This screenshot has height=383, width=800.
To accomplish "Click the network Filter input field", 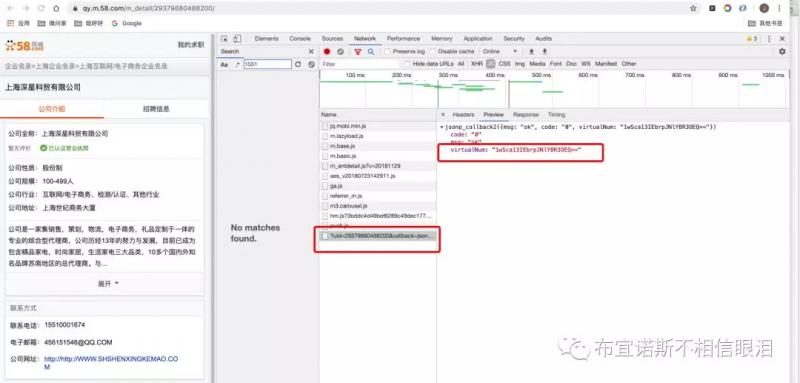I will click(361, 64).
